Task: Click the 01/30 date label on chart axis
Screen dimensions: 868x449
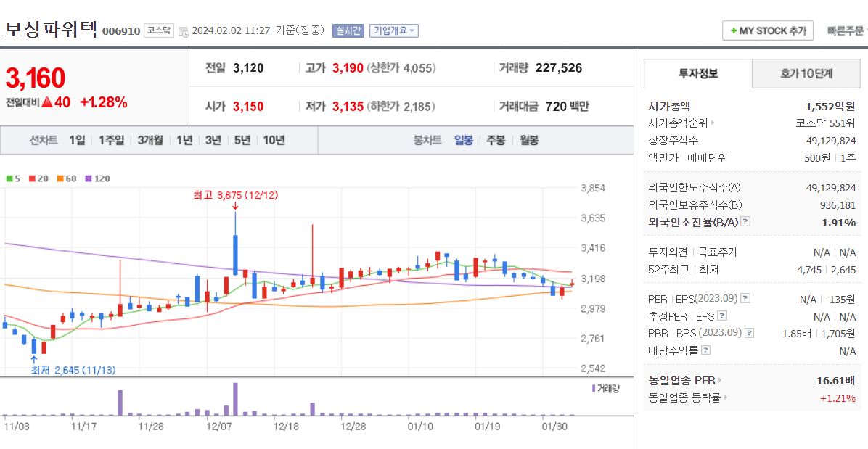Action: (x=554, y=427)
